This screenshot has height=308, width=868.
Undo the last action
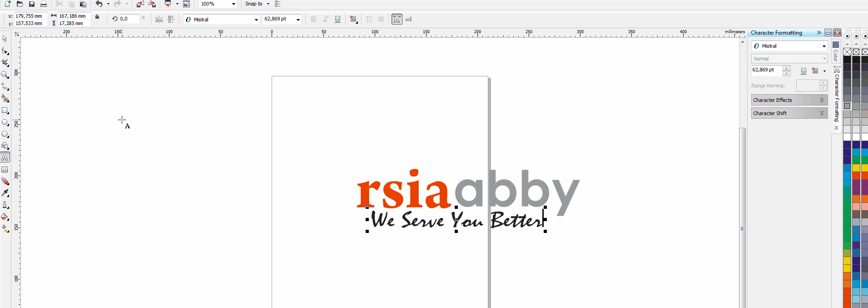(99, 4)
